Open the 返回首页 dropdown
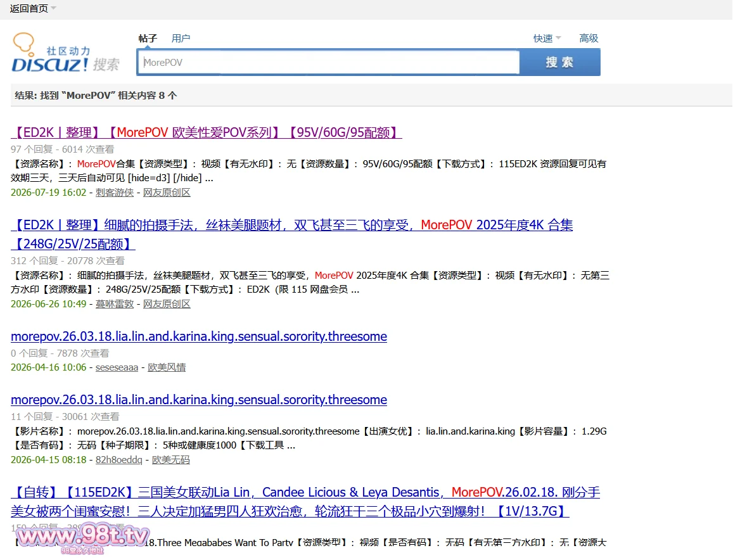This screenshot has width=733, height=560. [x=33, y=8]
